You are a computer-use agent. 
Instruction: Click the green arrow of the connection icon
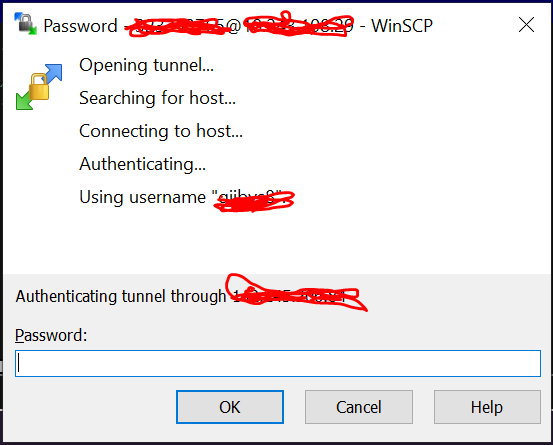(24, 100)
